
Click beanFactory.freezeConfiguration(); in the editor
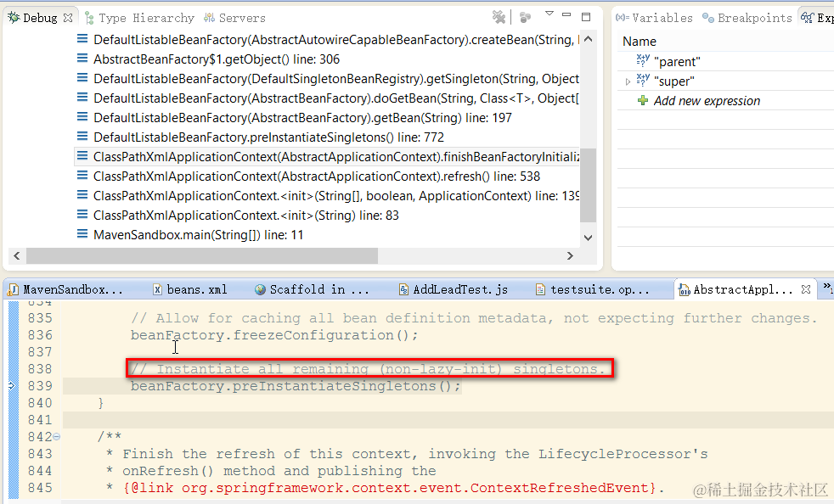274,335
